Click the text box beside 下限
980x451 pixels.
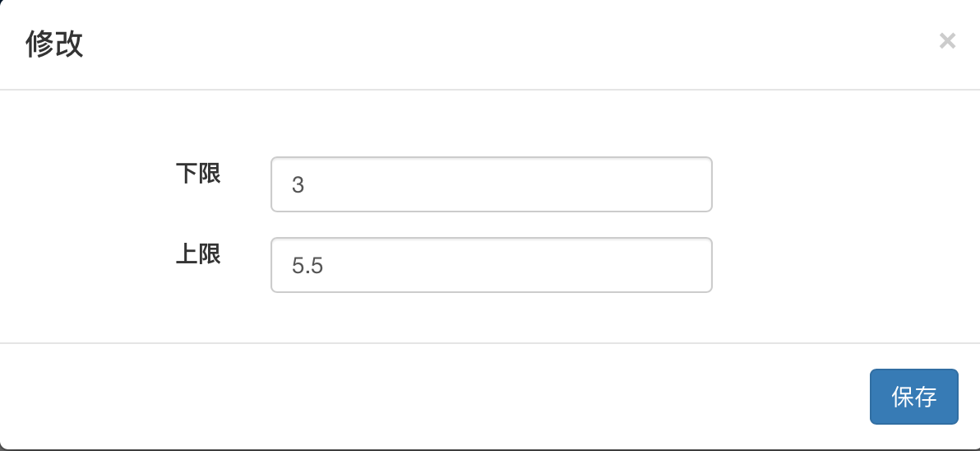[491, 184]
